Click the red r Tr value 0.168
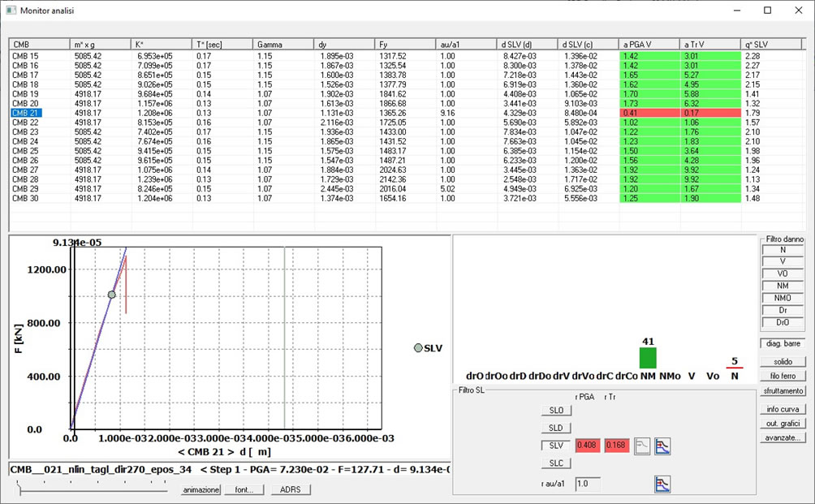This screenshot has width=815, height=504. (616, 446)
